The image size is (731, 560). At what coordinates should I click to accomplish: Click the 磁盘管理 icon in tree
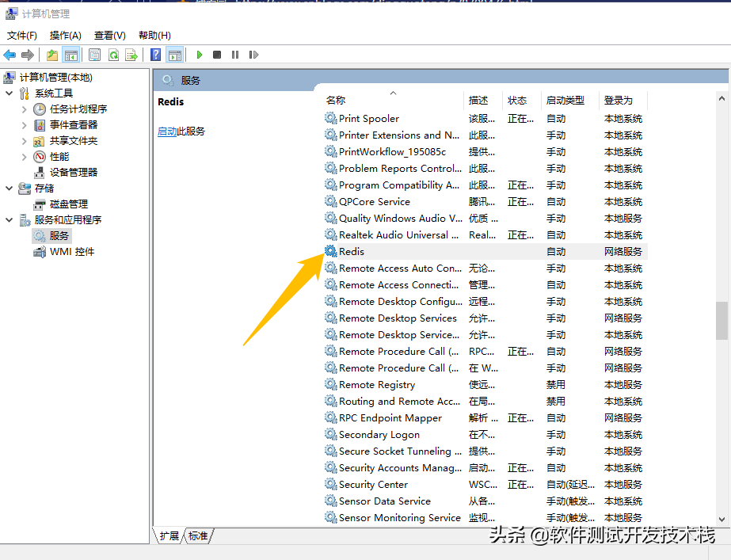point(40,204)
